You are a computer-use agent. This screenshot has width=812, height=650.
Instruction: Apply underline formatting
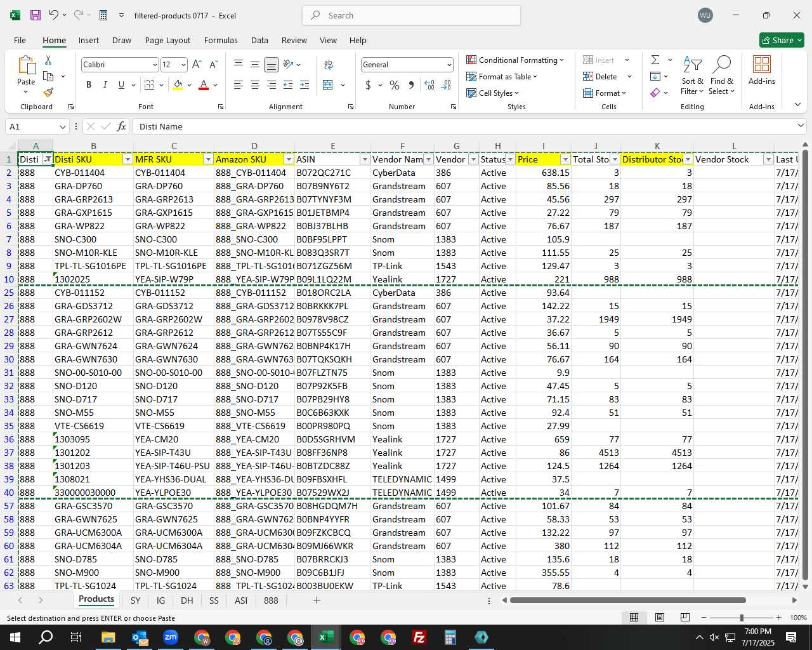(121, 85)
